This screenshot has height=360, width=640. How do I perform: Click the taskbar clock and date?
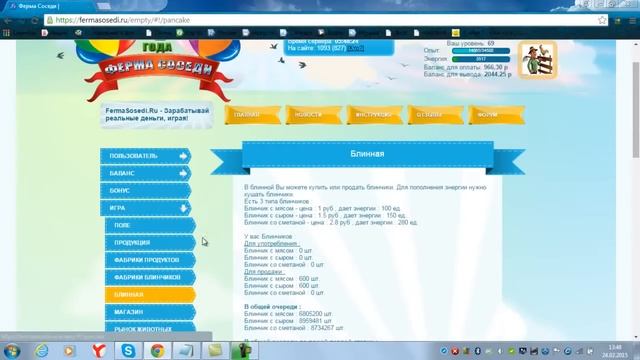[615, 351]
